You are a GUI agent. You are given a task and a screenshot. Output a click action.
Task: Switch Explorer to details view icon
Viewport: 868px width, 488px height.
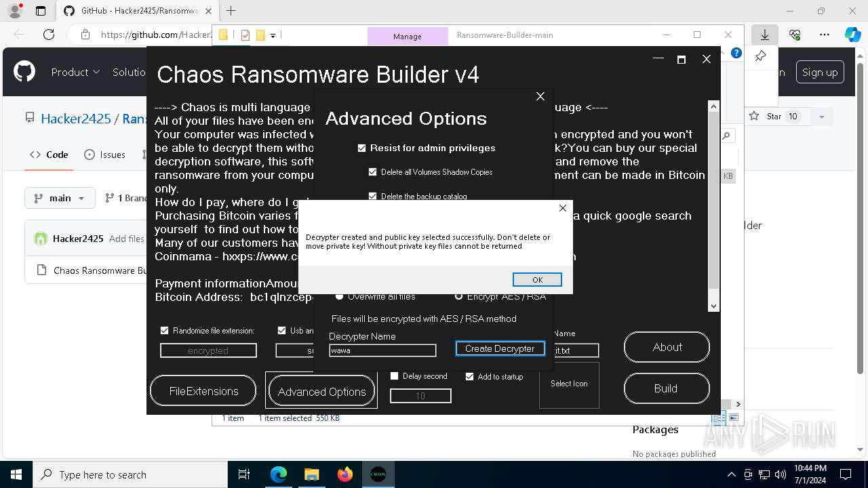720,418
